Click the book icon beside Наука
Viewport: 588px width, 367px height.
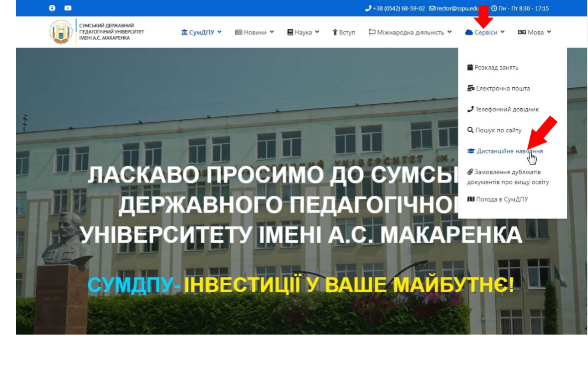[x=290, y=32]
